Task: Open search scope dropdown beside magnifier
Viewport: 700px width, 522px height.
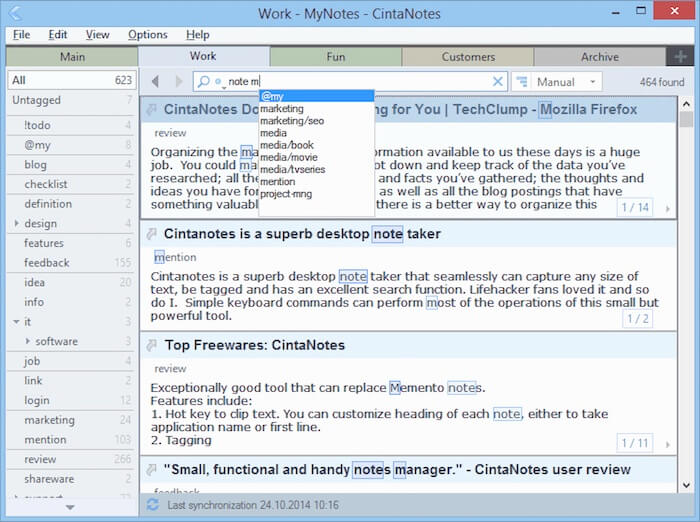Action: pyautogui.click(x=219, y=82)
